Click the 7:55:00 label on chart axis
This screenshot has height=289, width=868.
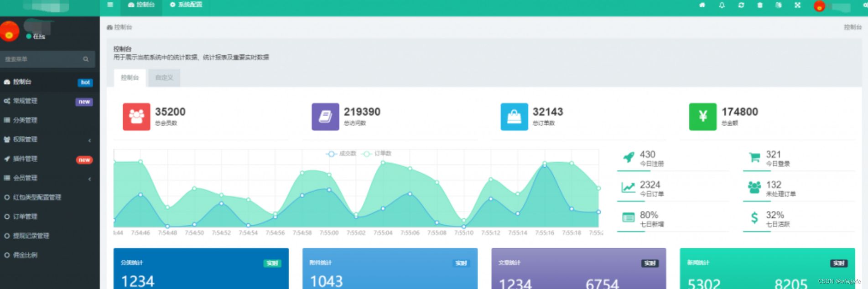329,233
